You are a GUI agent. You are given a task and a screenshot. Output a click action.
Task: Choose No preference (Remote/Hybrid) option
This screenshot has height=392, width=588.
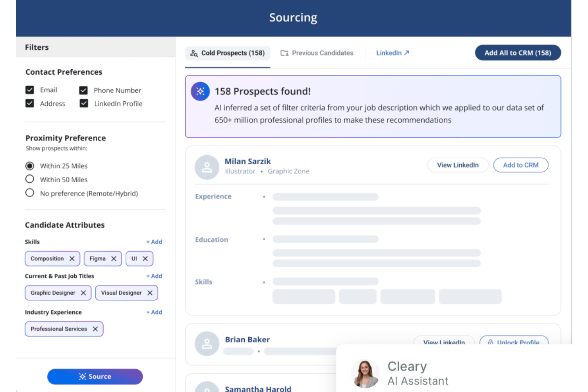coord(30,193)
